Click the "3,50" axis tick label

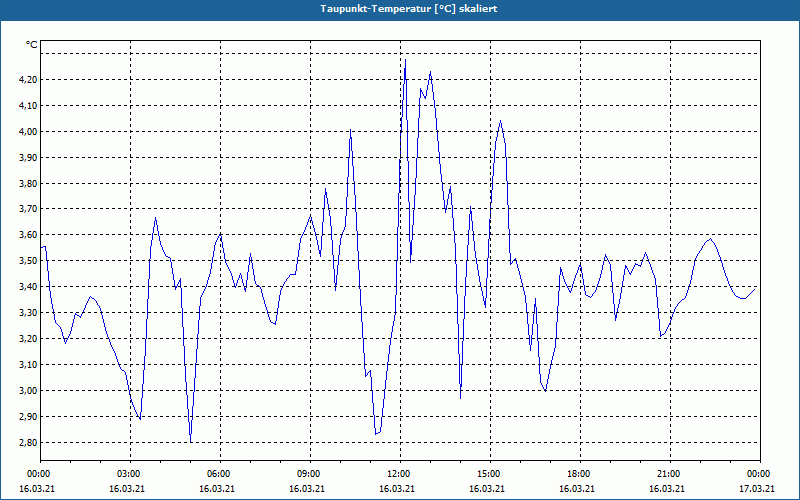point(28,261)
